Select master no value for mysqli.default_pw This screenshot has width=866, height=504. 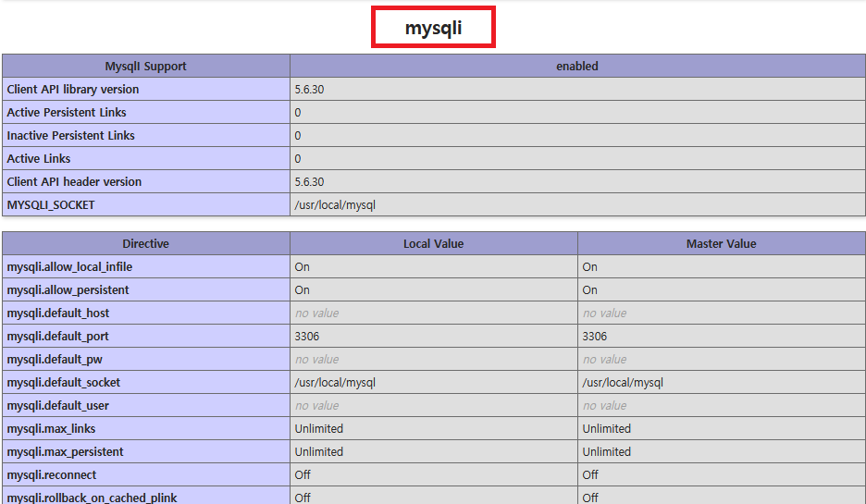point(605,360)
